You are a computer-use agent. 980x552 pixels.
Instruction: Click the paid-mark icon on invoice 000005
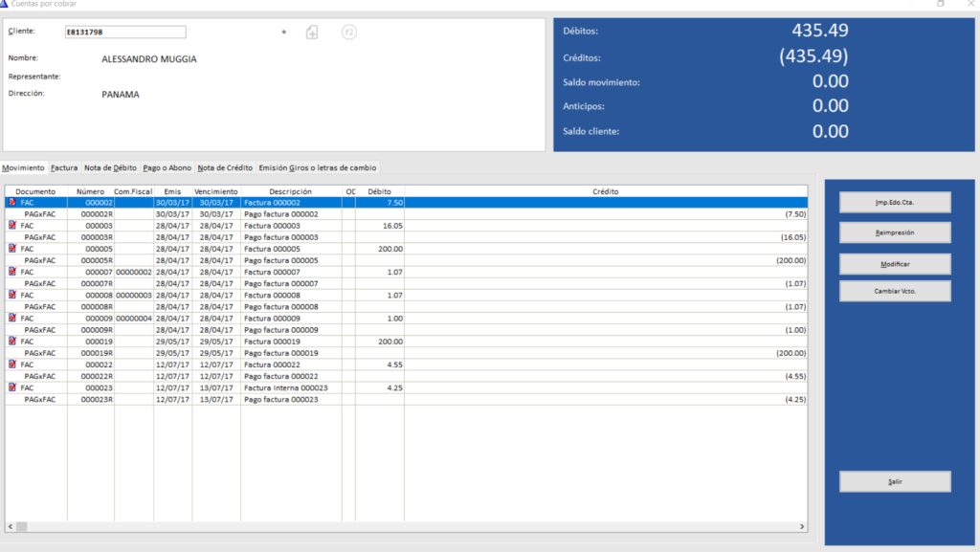[x=11, y=249]
